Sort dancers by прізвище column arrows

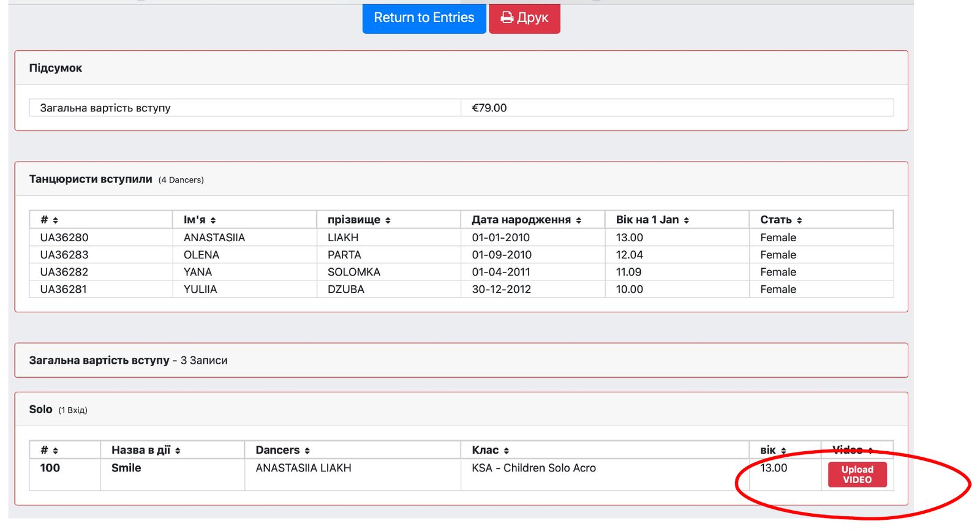coord(388,220)
